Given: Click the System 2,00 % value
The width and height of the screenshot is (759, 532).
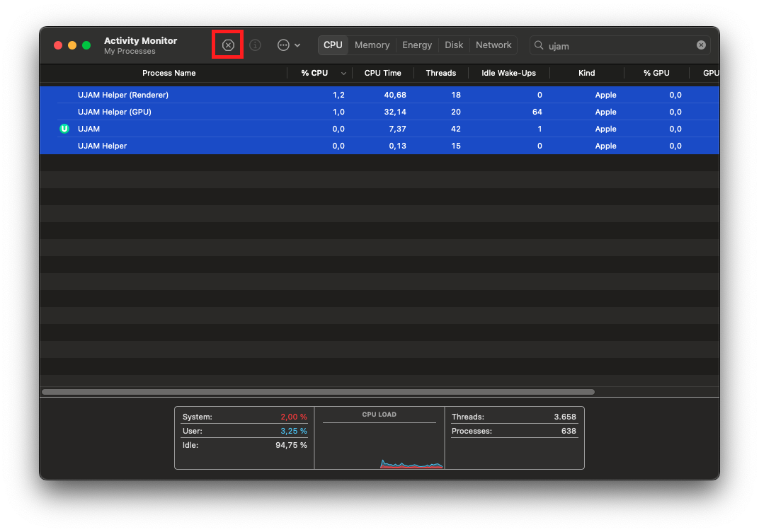Looking at the screenshot, I should (x=293, y=417).
